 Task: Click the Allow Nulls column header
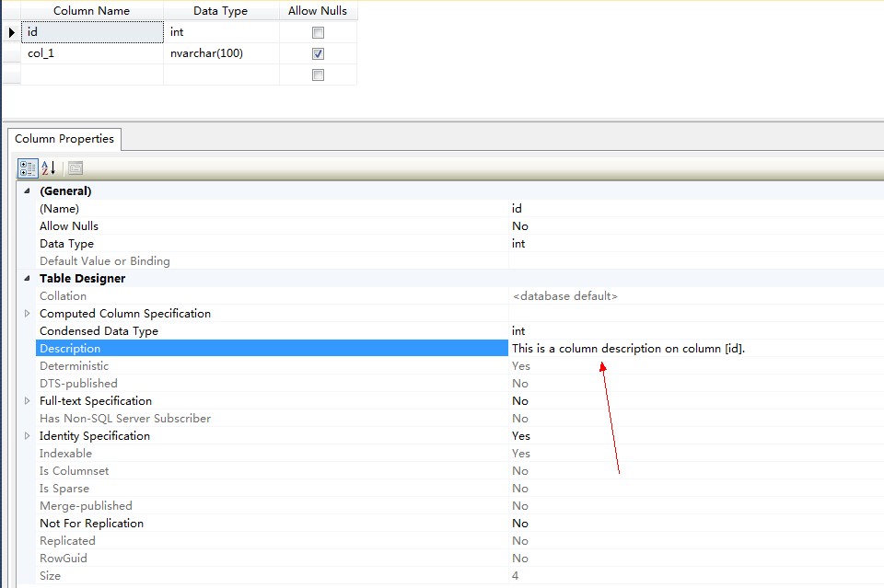[318, 11]
